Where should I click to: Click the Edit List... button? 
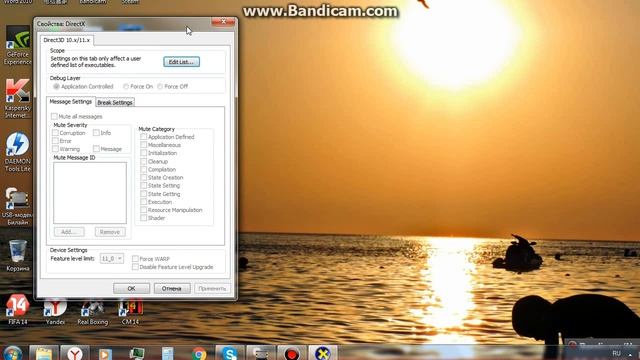point(181,62)
